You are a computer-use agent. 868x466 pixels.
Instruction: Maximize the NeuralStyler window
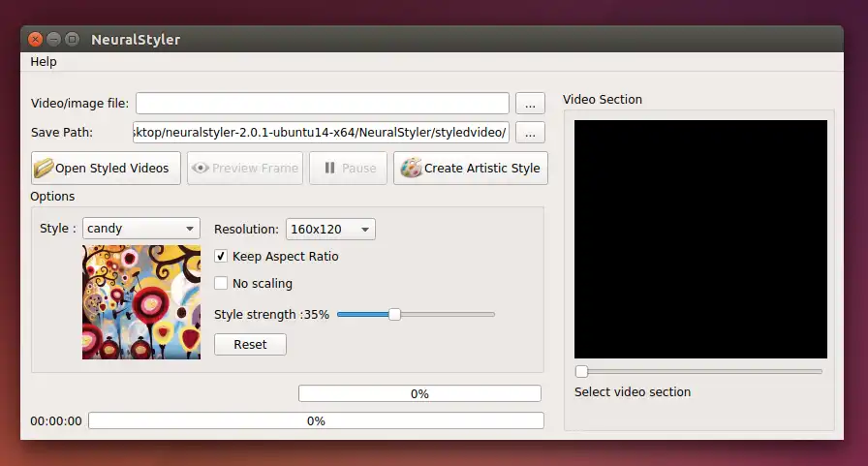click(x=72, y=40)
